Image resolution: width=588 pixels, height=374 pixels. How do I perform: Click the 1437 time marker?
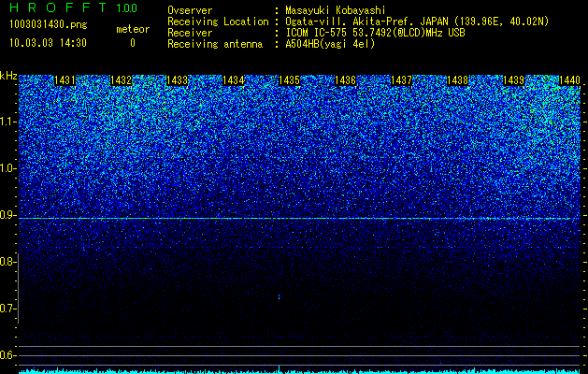pyautogui.click(x=401, y=80)
